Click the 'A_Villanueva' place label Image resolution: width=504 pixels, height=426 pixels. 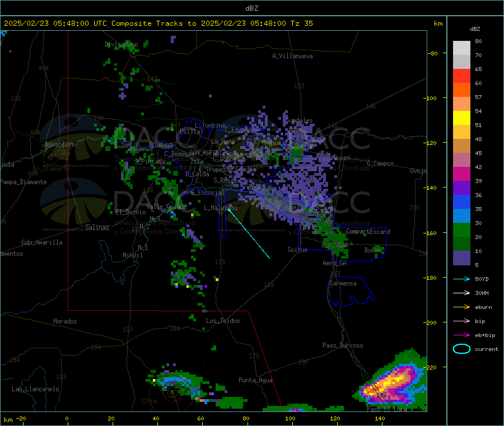pos(292,56)
